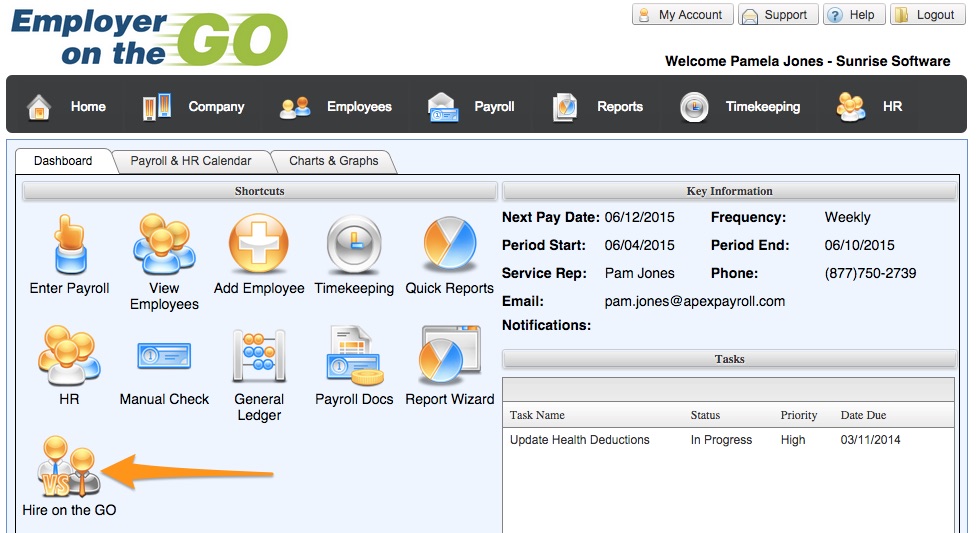This screenshot has width=977, height=533.
Task: Click the Help button
Action: click(854, 14)
